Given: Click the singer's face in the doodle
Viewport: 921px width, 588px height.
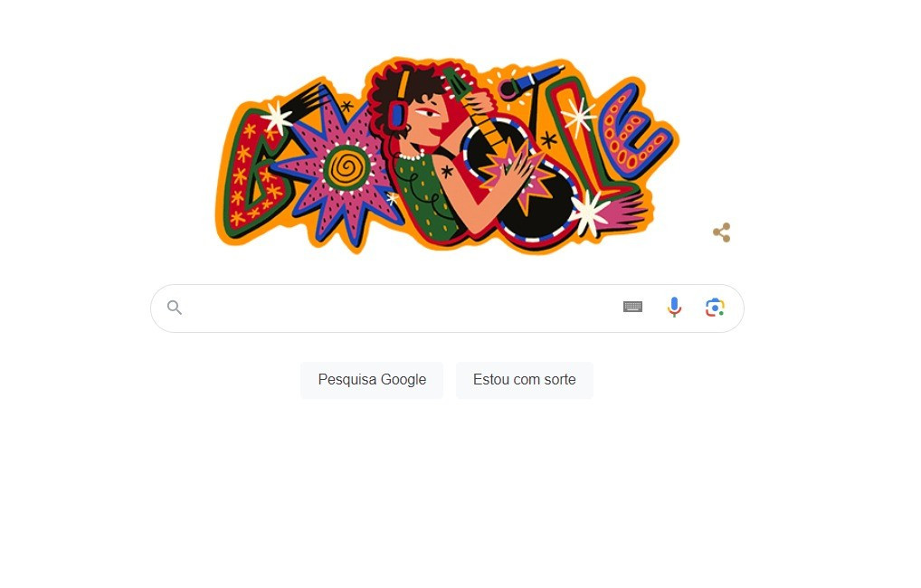Looking at the screenshot, I should coord(429,120).
